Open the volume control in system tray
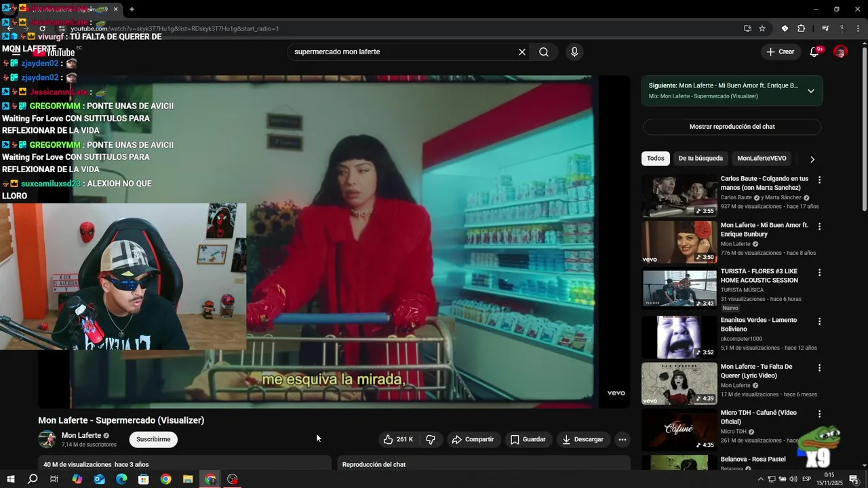This screenshot has height=488, width=868. pos(793,479)
